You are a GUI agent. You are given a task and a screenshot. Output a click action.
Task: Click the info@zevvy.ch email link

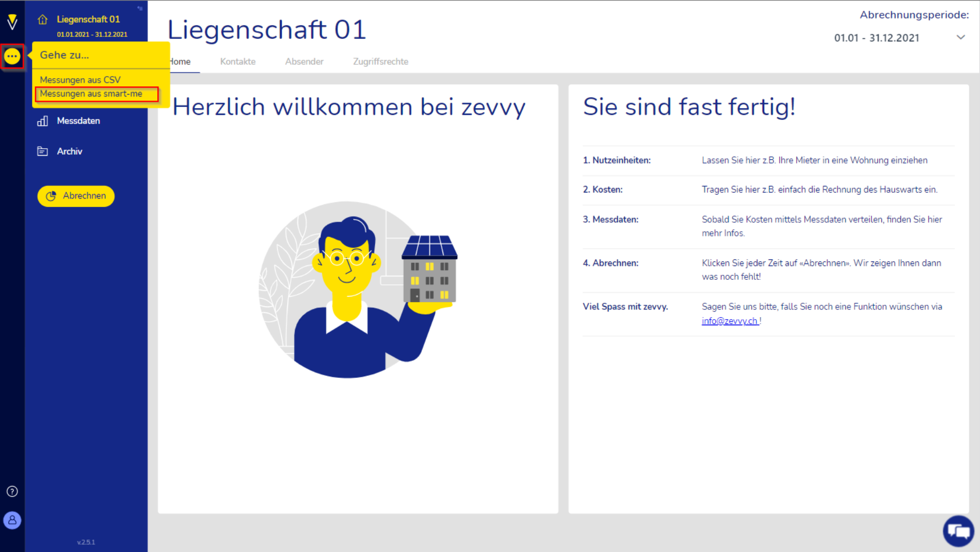click(x=729, y=321)
